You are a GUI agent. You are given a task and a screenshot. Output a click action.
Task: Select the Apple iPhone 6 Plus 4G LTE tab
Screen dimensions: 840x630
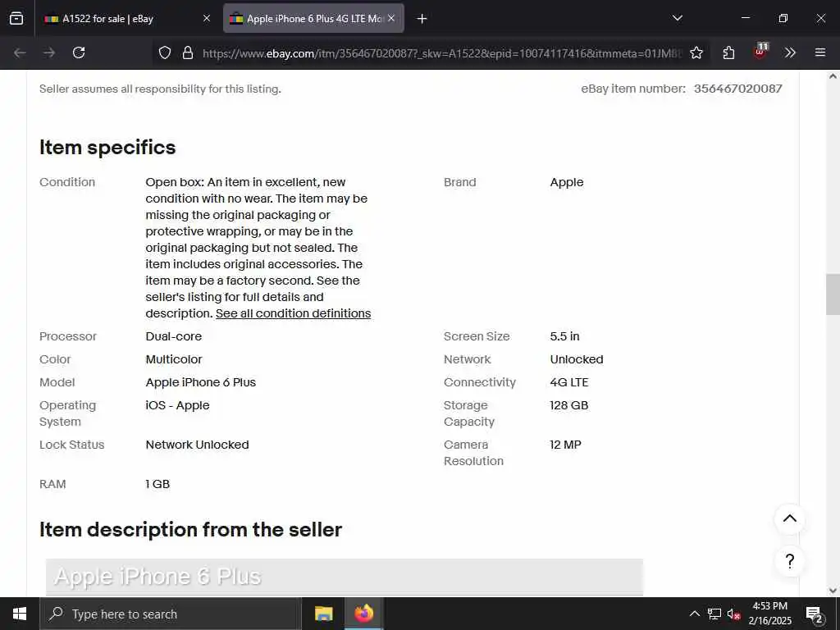[313, 18]
